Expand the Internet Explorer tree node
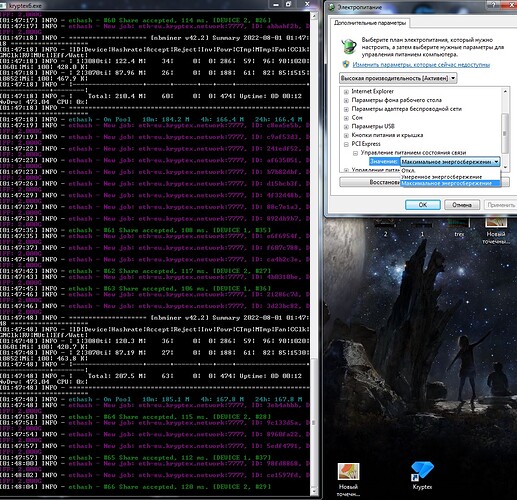This screenshot has width=517, height=500. coord(346,92)
